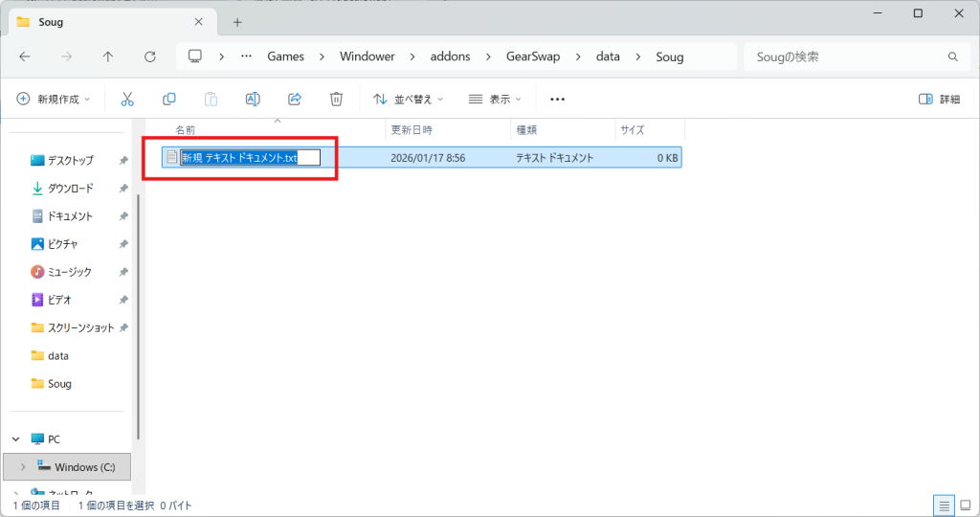Collapse the PC tree node

coord(15,439)
